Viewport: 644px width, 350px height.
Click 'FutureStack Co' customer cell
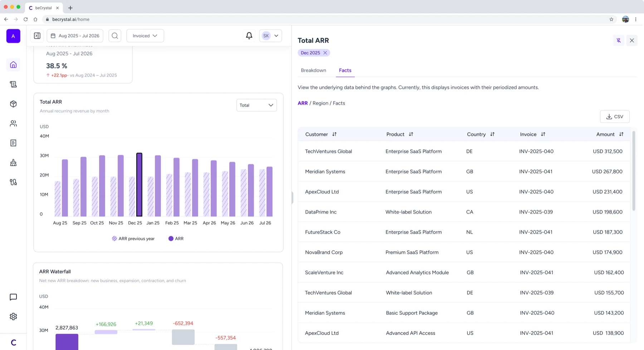tap(322, 232)
